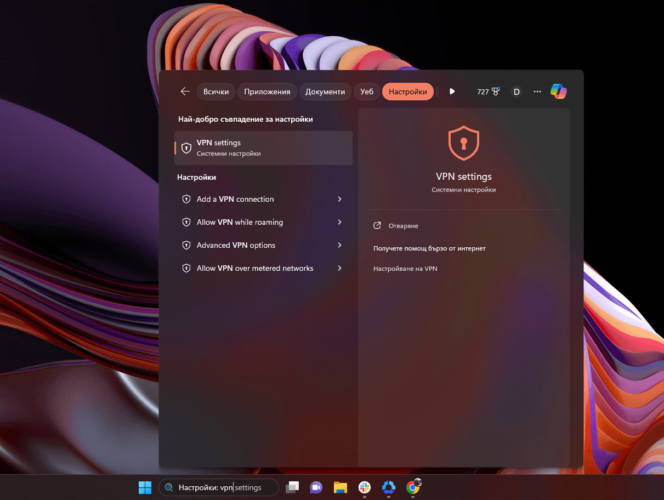Open Allow VPN while roaming setting
Screen dimensions: 664x500
[263, 222]
